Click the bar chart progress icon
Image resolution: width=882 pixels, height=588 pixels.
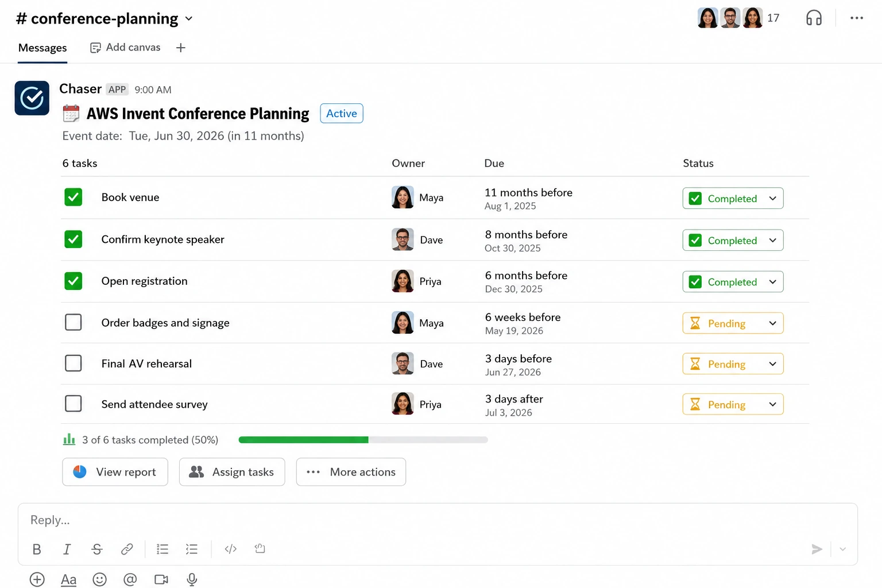coord(69,439)
